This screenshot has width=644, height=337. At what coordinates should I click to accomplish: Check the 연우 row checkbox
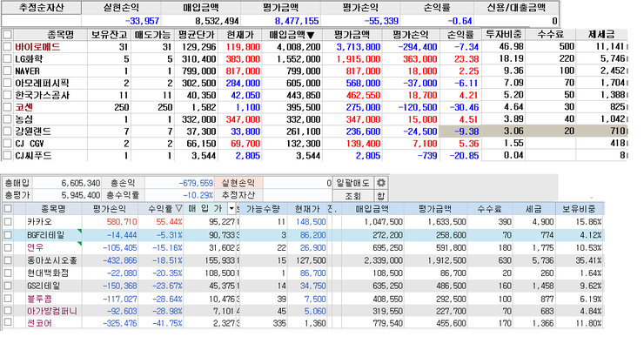pyautogui.click(x=8, y=248)
